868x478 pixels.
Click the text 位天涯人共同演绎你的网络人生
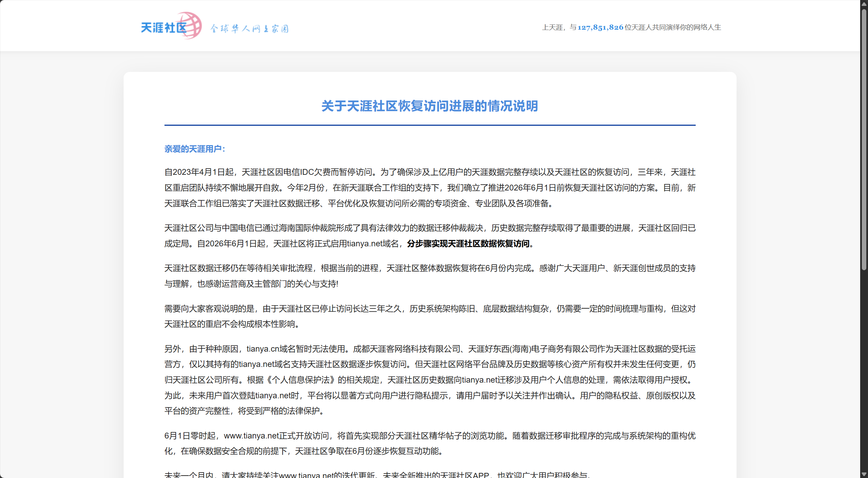673,27
